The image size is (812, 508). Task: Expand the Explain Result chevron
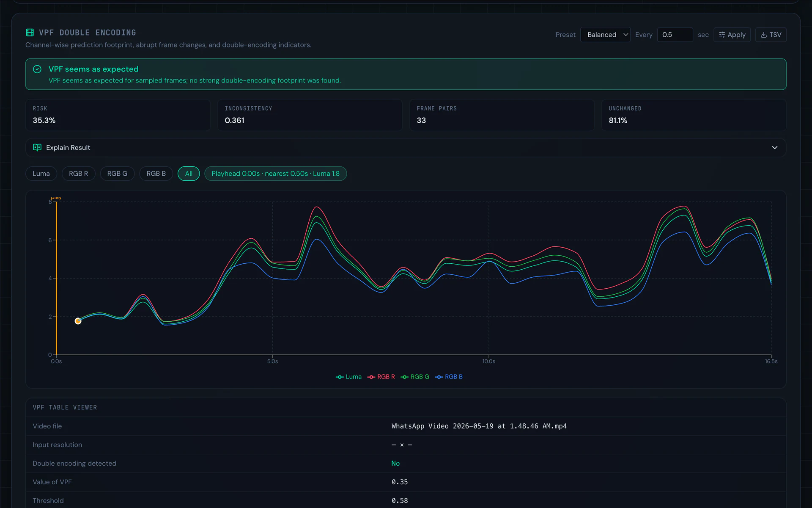774,147
